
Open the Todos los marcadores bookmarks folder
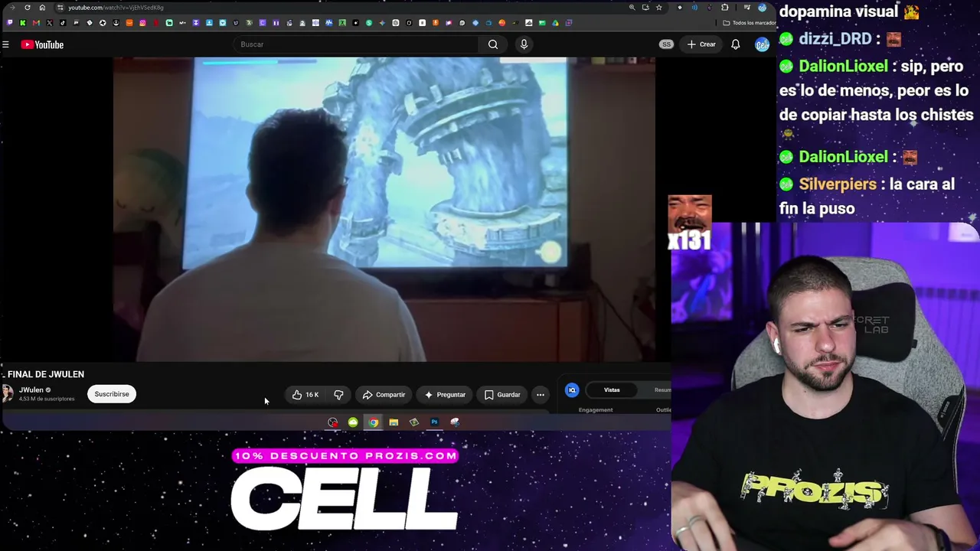[x=748, y=23]
